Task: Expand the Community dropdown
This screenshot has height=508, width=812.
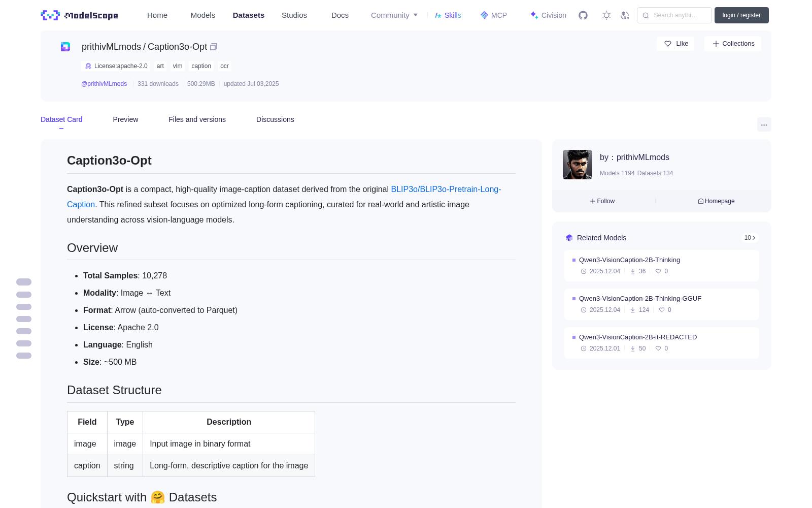Action: point(394,15)
